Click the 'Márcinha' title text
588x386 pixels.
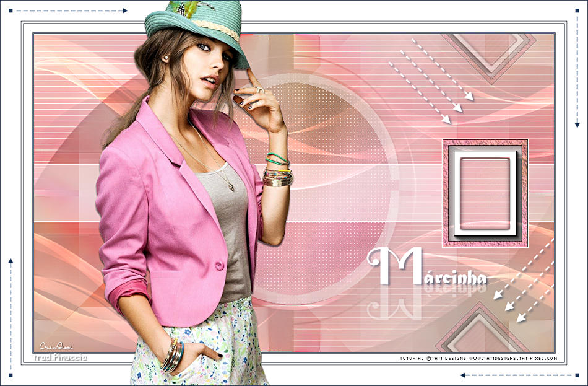coord(426,266)
